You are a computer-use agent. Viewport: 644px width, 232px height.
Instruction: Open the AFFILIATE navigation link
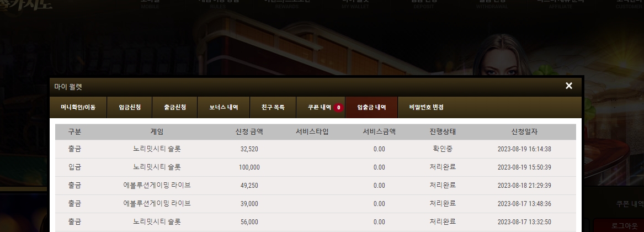click(560, 4)
